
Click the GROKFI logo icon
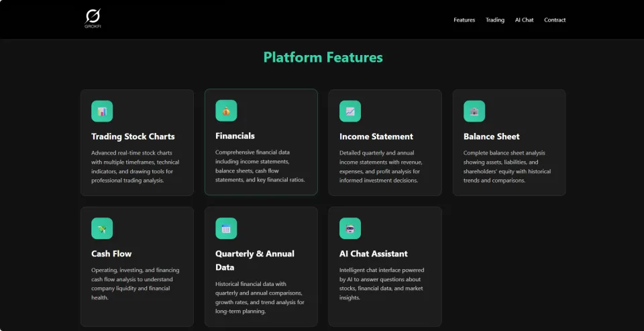coord(93,17)
